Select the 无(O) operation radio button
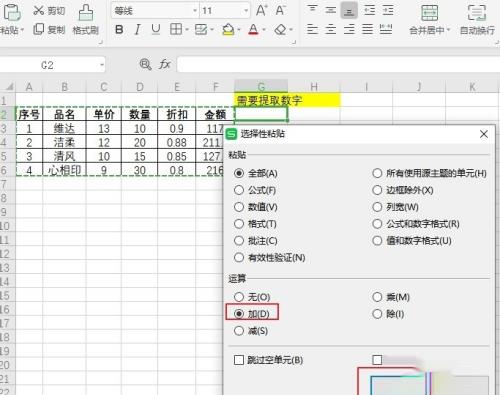Screen dimensions: 500x395 239,297
